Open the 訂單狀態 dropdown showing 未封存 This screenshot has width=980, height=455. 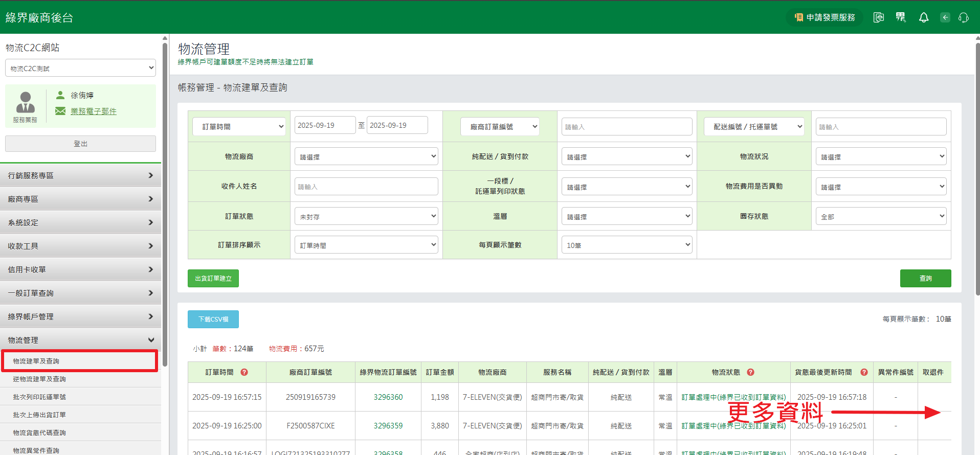(366, 216)
